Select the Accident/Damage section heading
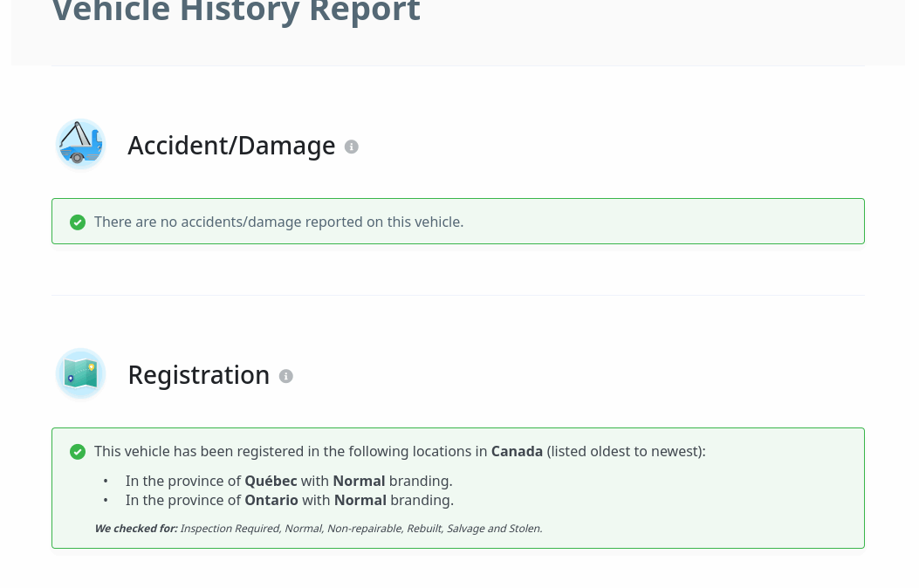This screenshot has height=588, width=919. pyautogui.click(x=231, y=145)
